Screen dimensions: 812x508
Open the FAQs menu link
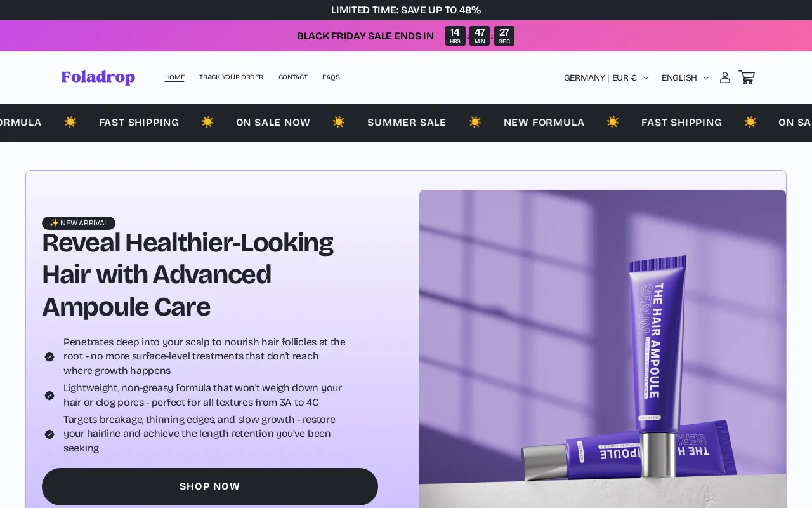pos(331,77)
